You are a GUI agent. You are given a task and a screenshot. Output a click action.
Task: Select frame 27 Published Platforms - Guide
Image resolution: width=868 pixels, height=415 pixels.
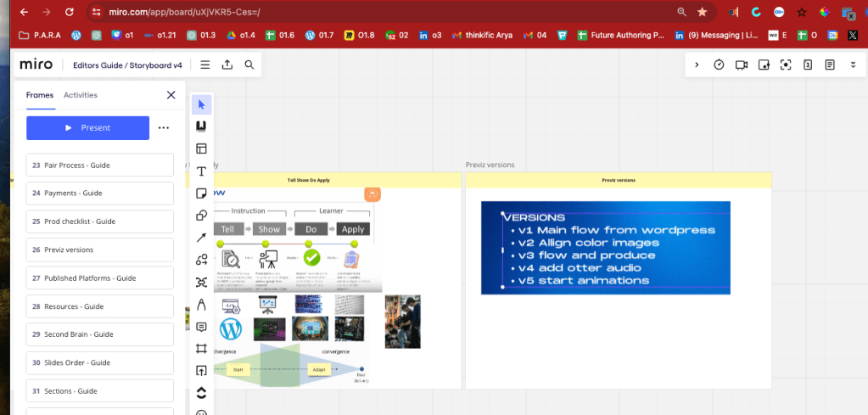point(99,278)
